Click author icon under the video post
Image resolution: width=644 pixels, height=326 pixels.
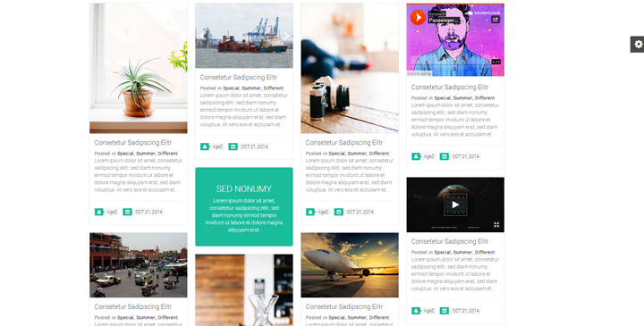point(416,311)
